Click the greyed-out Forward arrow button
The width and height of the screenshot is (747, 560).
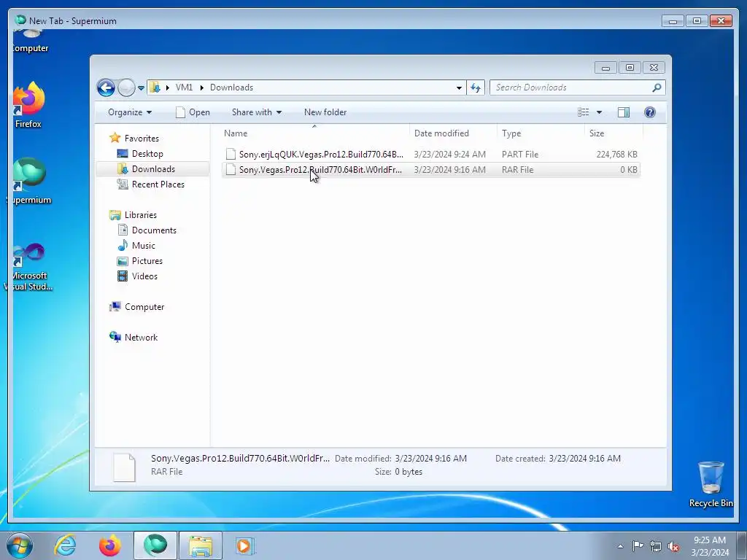[126, 87]
